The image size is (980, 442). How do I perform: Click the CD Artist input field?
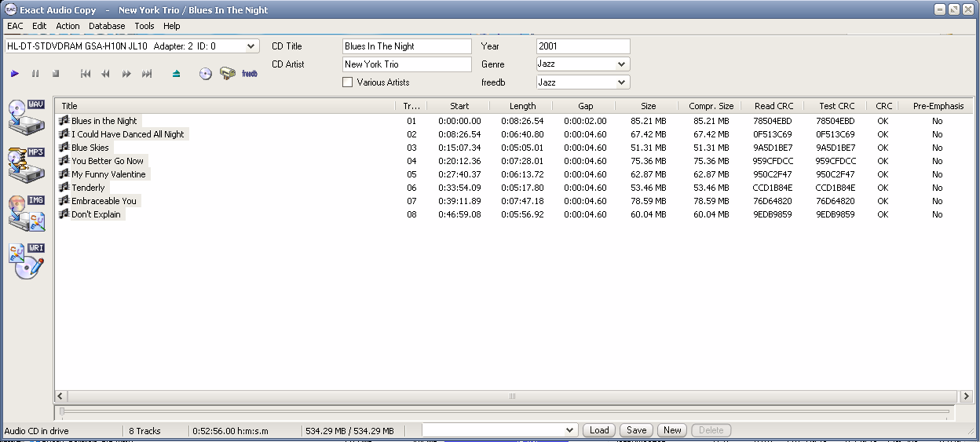pyautogui.click(x=407, y=64)
